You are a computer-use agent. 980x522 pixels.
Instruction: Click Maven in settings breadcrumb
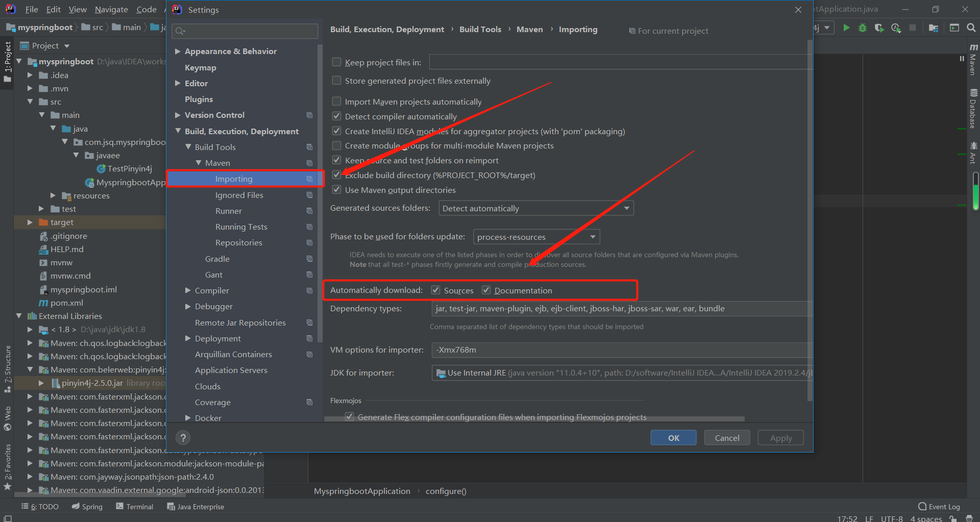coord(529,30)
